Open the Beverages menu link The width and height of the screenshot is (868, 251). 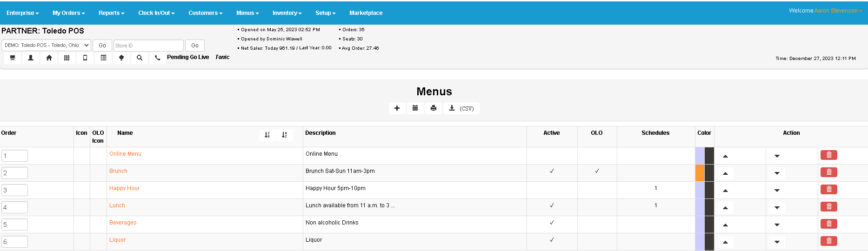click(x=123, y=223)
